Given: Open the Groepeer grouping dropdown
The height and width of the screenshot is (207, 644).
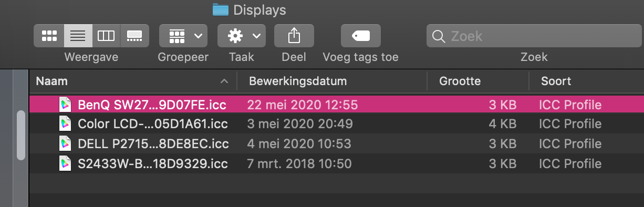Looking at the screenshot, I should click(183, 36).
